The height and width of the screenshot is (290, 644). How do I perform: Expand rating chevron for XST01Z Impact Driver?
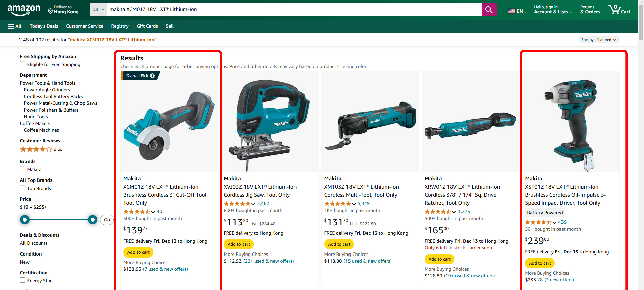pyautogui.click(x=554, y=223)
